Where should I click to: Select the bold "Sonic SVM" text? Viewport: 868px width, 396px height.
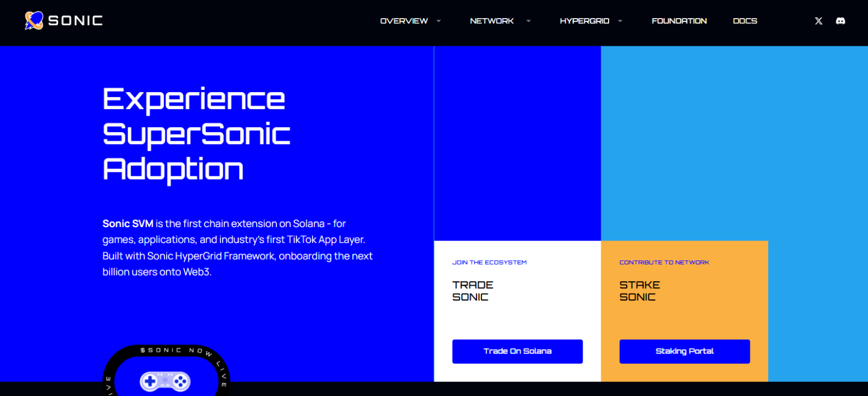point(128,223)
